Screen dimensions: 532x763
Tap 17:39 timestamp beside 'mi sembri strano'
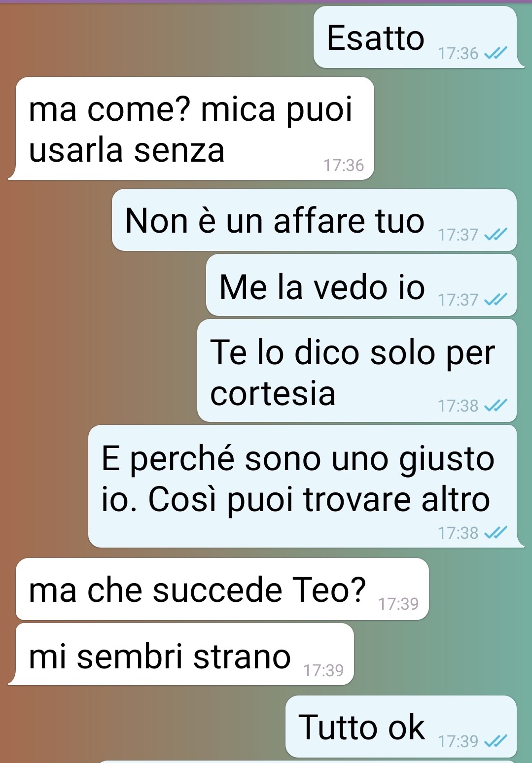[323, 670]
